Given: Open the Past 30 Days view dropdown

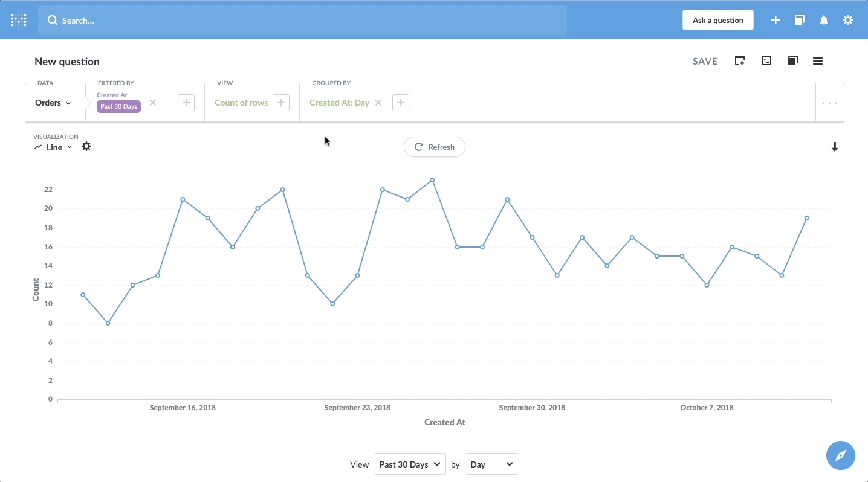Looking at the screenshot, I should coord(410,464).
